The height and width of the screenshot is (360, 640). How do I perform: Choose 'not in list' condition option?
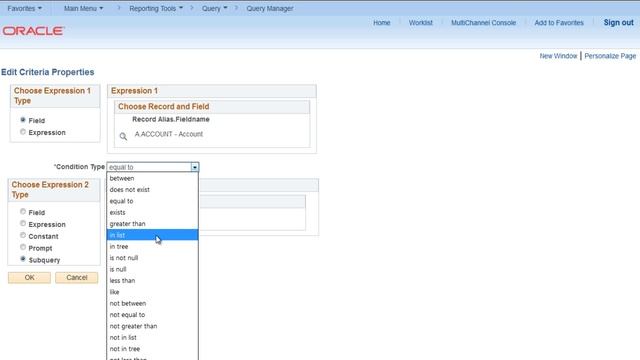pos(153,338)
